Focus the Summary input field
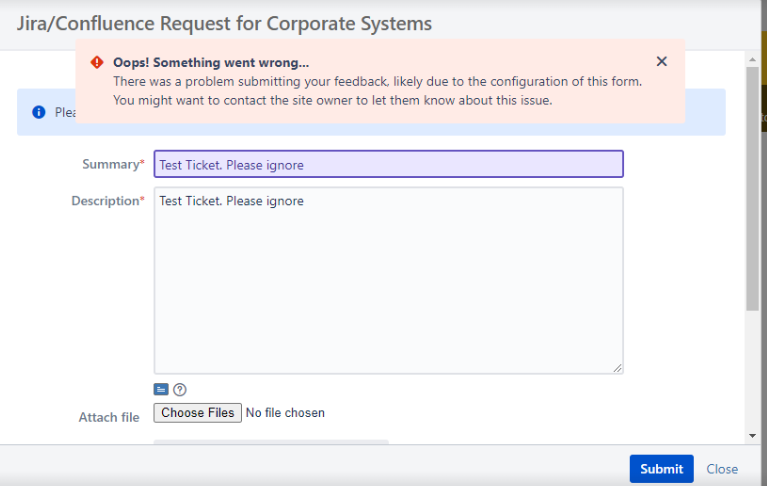Viewport: 767px width, 486px height. click(x=388, y=164)
